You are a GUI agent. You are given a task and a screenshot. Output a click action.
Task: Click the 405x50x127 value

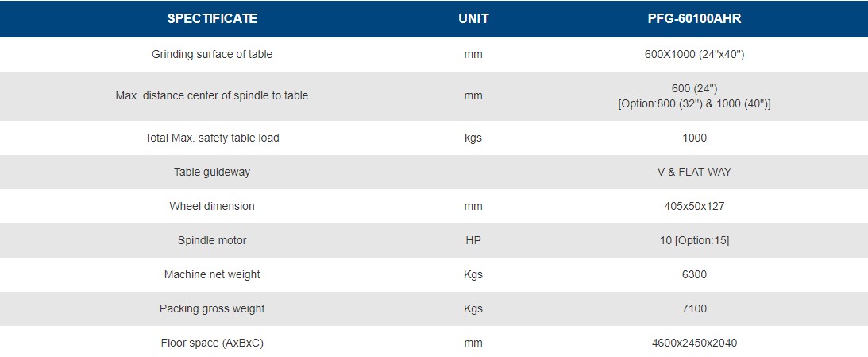pyautogui.click(x=694, y=206)
